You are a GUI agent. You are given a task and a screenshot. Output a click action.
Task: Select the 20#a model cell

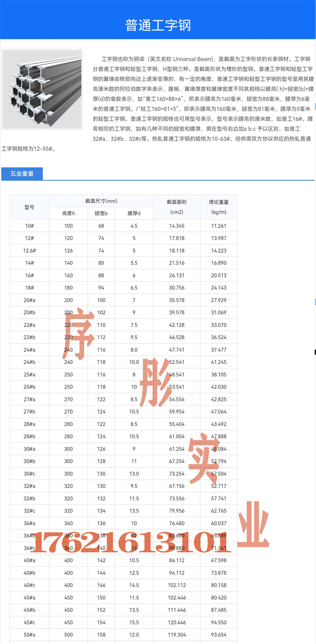(29, 300)
